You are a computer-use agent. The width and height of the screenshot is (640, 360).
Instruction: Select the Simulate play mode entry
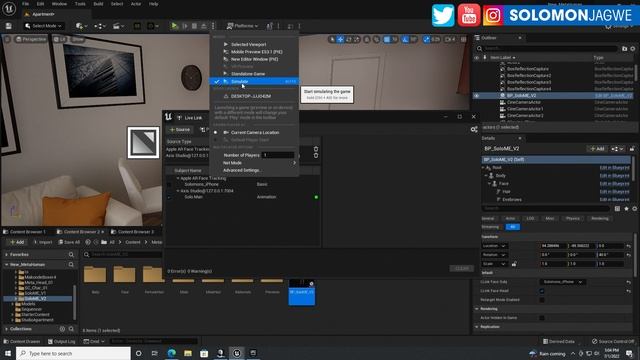point(253,82)
